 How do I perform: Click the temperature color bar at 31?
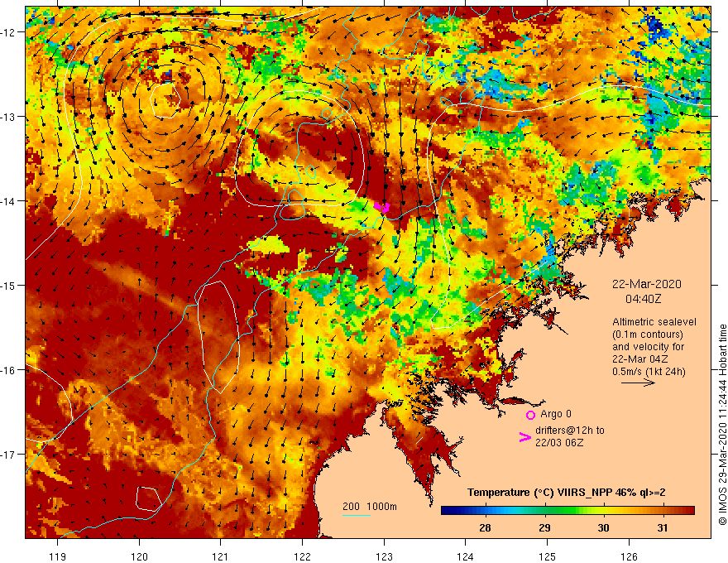tap(663, 511)
